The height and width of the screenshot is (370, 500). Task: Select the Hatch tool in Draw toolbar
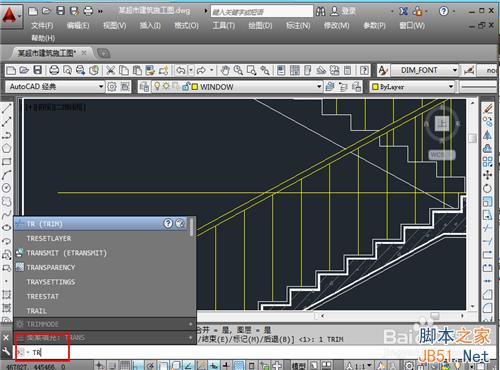click(x=7, y=294)
